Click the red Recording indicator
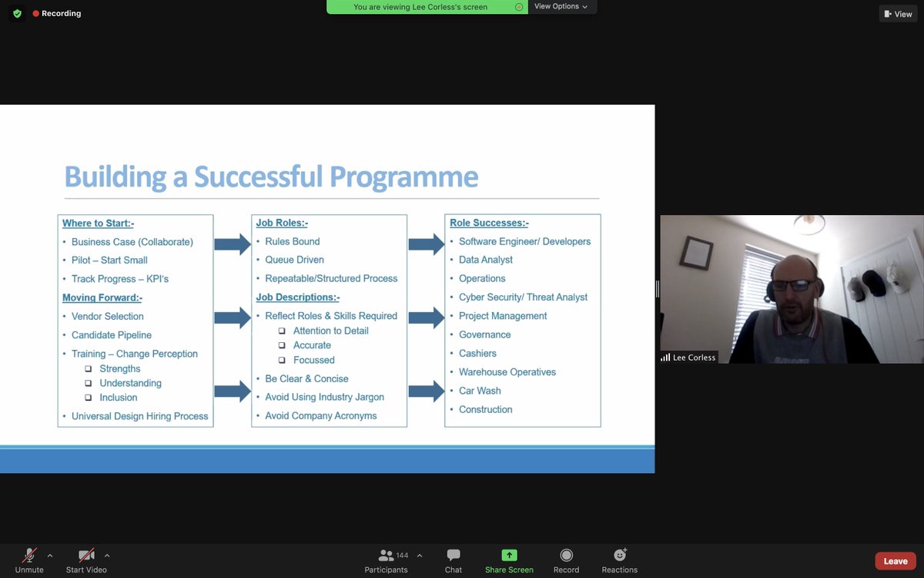The height and width of the screenshot is (578, 924). point(57,14)
